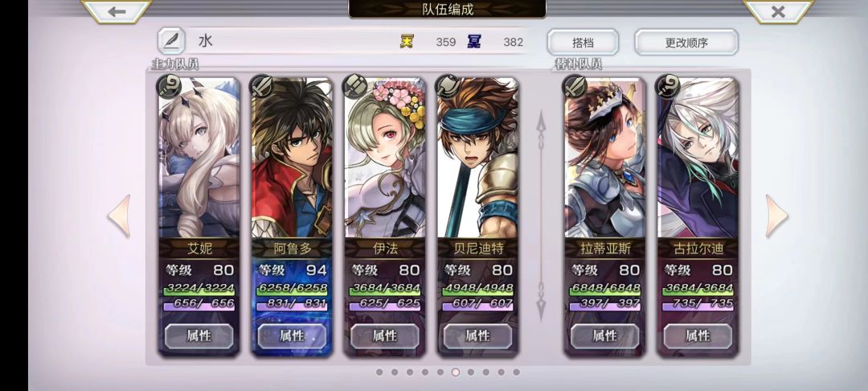Go to the previous team with left arrow
Screen dimensions: 868x391
pyautogui.click(x=119, y=216)
